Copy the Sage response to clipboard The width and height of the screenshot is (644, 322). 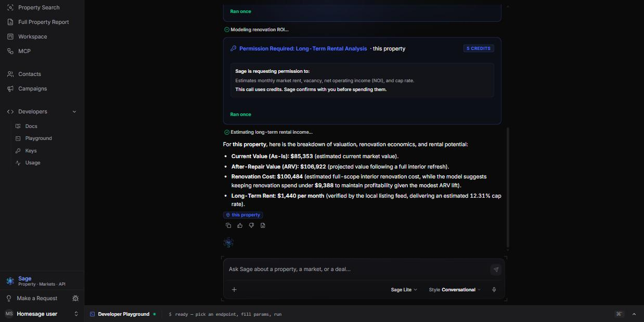(x=228, y=225)
